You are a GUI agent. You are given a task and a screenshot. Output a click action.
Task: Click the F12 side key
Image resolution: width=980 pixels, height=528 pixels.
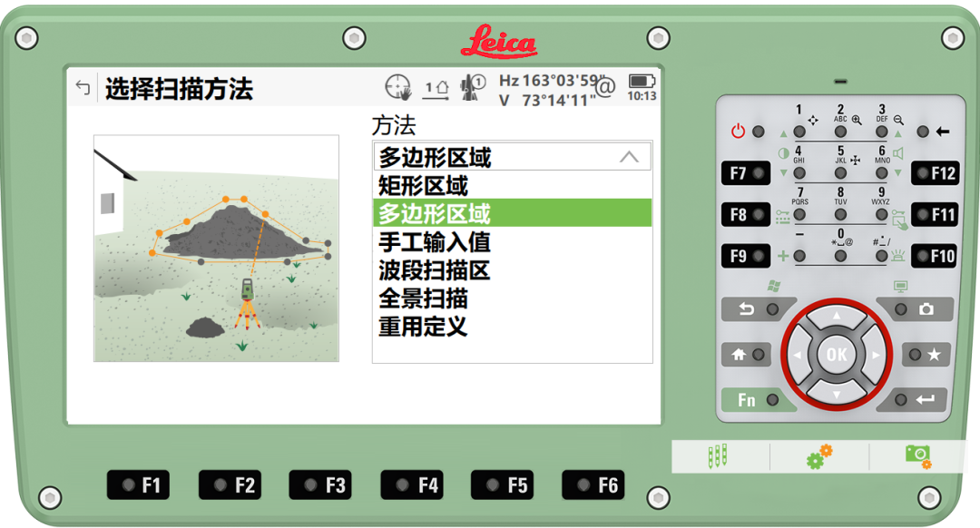click(x=935, y=173)
